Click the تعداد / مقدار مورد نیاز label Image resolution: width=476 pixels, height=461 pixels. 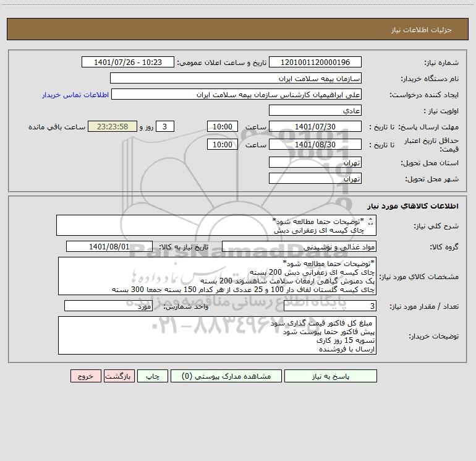tap(424, 306)
